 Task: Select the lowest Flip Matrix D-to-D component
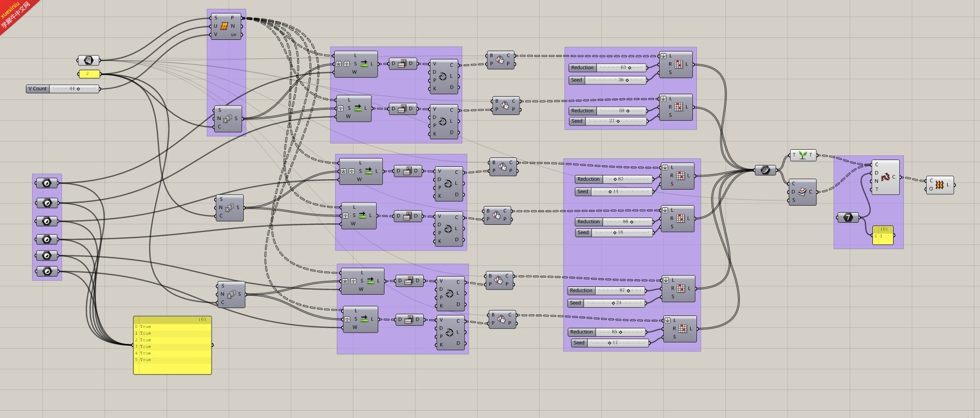(409, 320)
